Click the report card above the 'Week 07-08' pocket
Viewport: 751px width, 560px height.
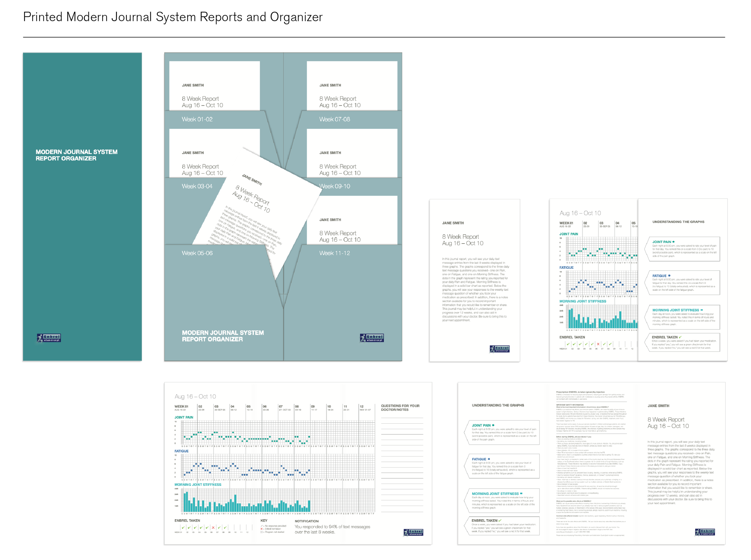pos(351,86)
